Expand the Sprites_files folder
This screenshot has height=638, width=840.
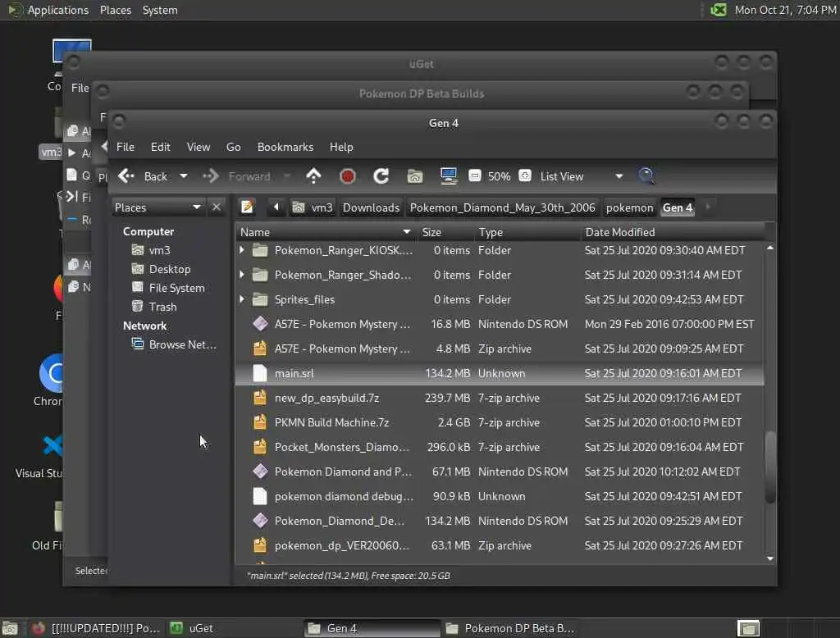coord(242,299)
